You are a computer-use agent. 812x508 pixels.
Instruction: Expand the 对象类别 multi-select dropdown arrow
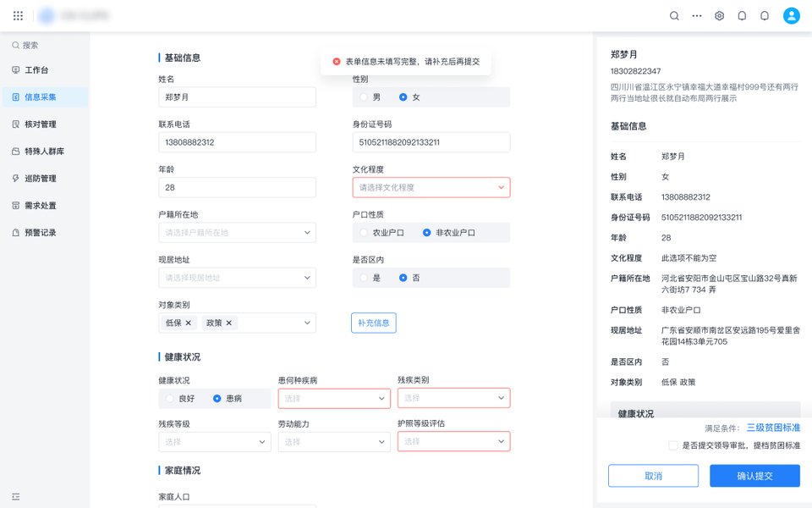[x=307, y=323]
